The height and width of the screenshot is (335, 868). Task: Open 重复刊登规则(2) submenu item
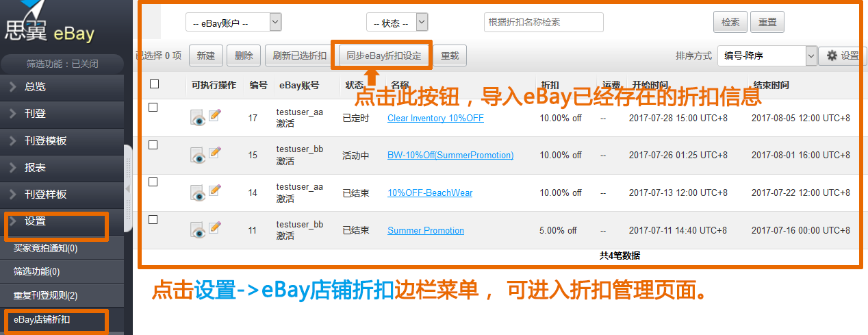click(62, 295)
